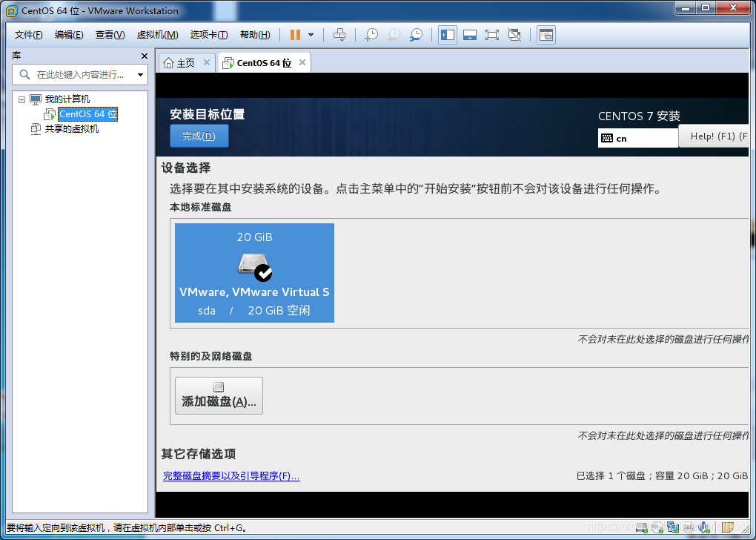Enter full screen mode icon
This screenshot has height=540, width=756.
[x=492, y=35]
